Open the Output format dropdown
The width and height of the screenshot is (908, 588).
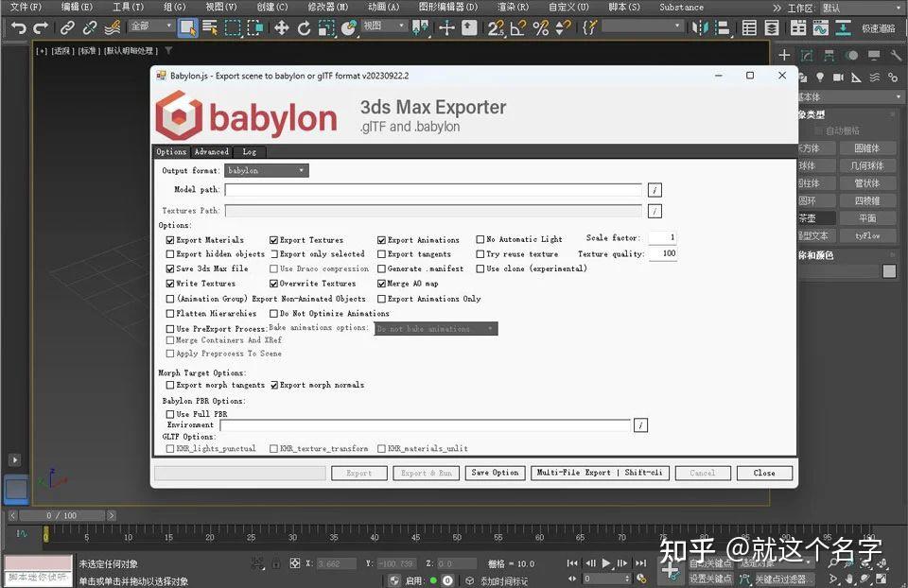(266, 170)
